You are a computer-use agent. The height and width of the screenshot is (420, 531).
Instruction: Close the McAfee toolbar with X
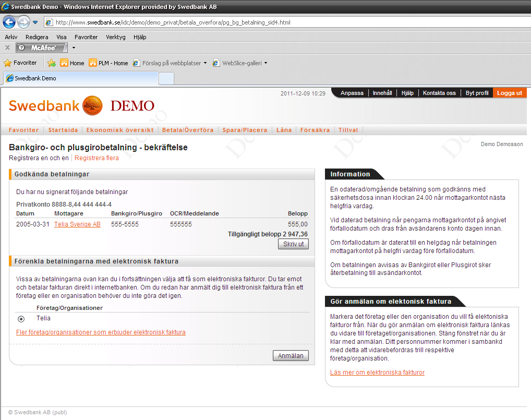pos(7,47)
